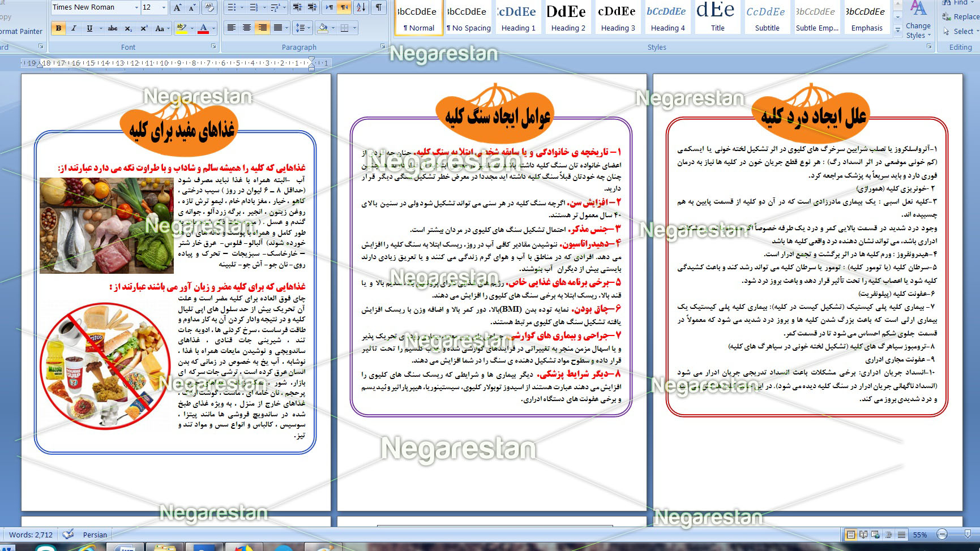Click the Shrink Font icon

192,7
